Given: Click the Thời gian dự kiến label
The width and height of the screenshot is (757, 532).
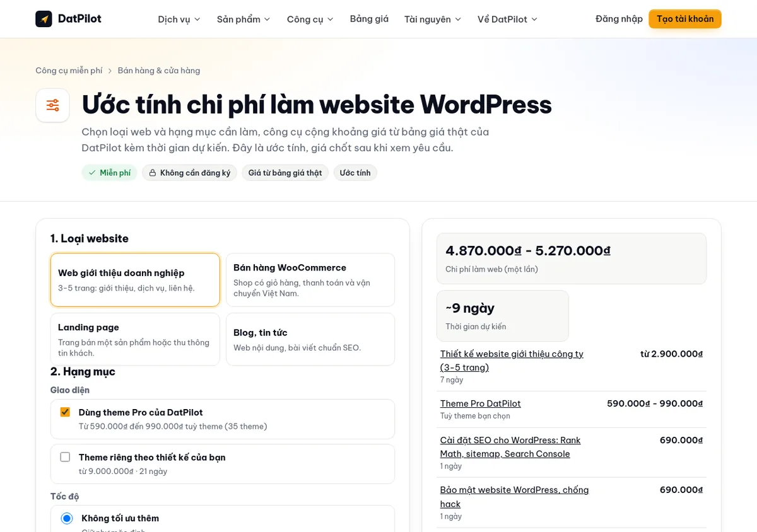Looking at the screenshot, I should click(x=476, y=327).
